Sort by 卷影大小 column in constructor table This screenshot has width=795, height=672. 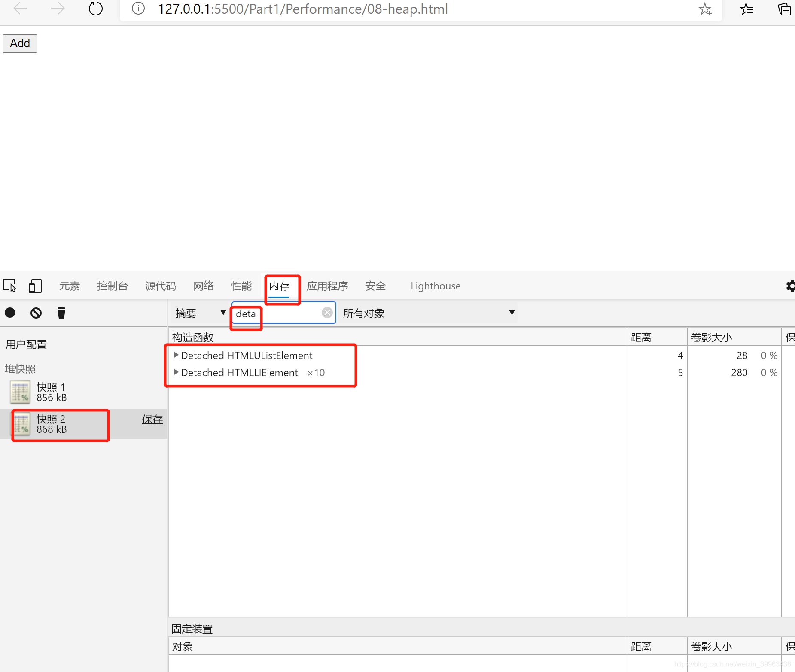click(x=734, y=338)
